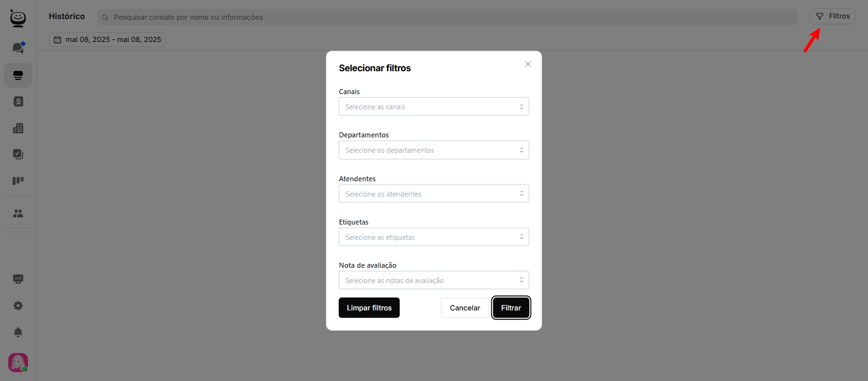The width and height of the screenshot is (868, 381).
Task: Open the Etiquetas dropdown
Action: 433,237
